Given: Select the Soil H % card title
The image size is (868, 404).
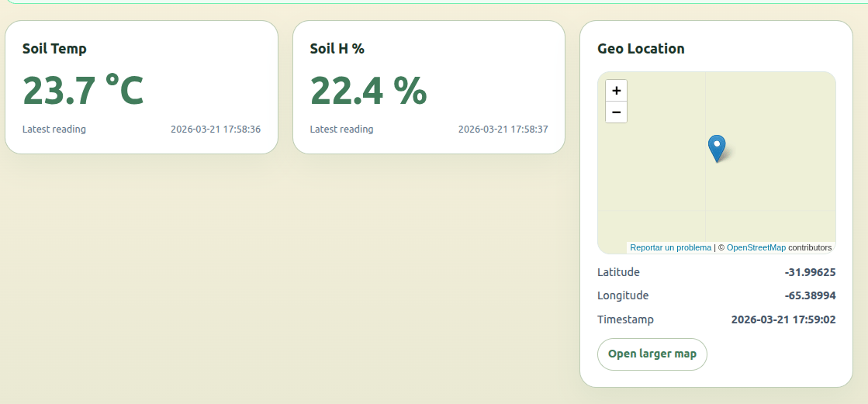Looking at the screenshot, I should [x=337, y=49].
